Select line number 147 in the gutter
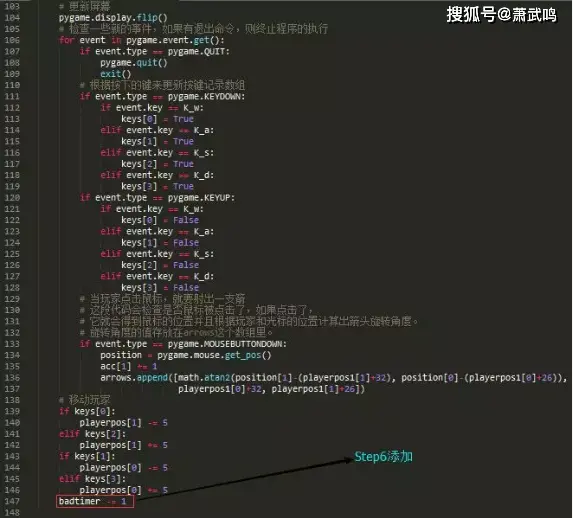Viewport: 573px width, 518px height. tap(12, 502)
